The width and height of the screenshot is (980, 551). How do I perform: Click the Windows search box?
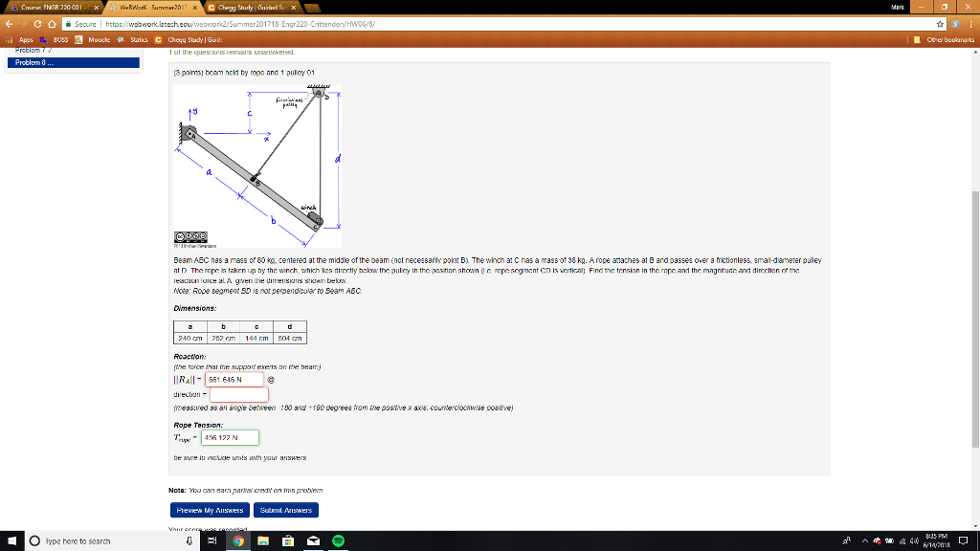point(105,540)
